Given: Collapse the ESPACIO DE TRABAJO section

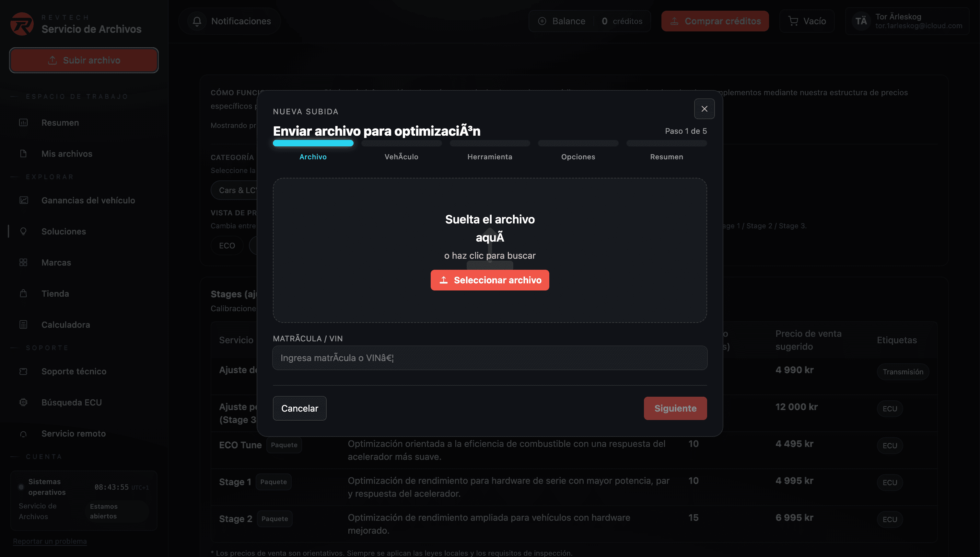Looking at the screenshot, I should pyautogui.click(x=15, y=96).
